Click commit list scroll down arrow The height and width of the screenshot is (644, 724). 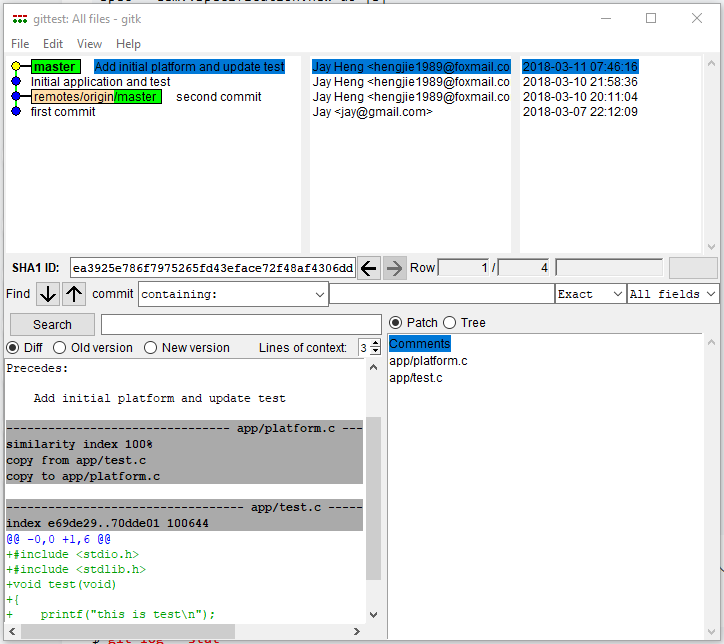711,247
